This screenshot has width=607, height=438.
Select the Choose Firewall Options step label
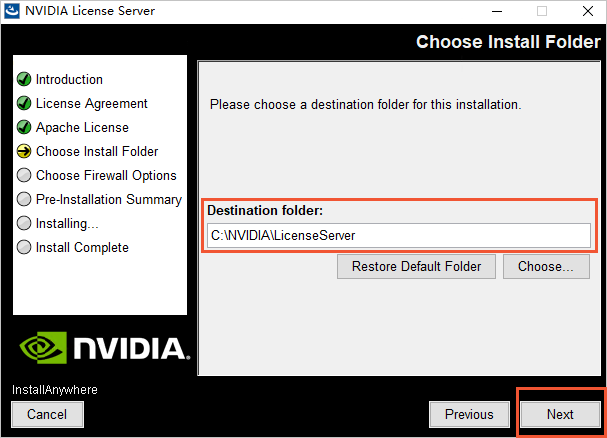pos(106,175)
